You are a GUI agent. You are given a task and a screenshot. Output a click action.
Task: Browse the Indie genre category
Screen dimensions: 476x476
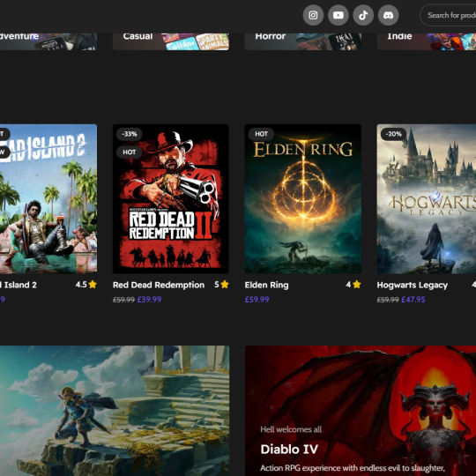[x=427, y=41]
